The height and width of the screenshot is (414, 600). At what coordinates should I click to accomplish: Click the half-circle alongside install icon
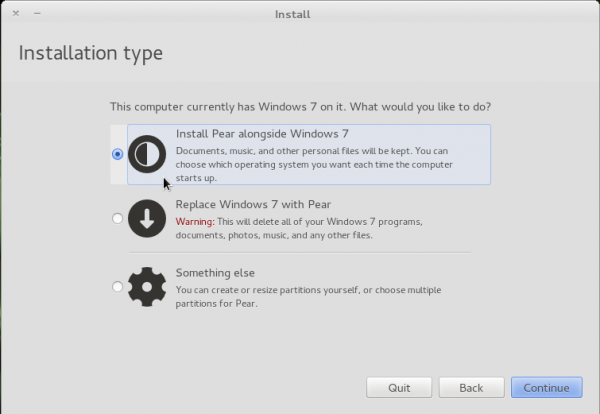[147, 154]
